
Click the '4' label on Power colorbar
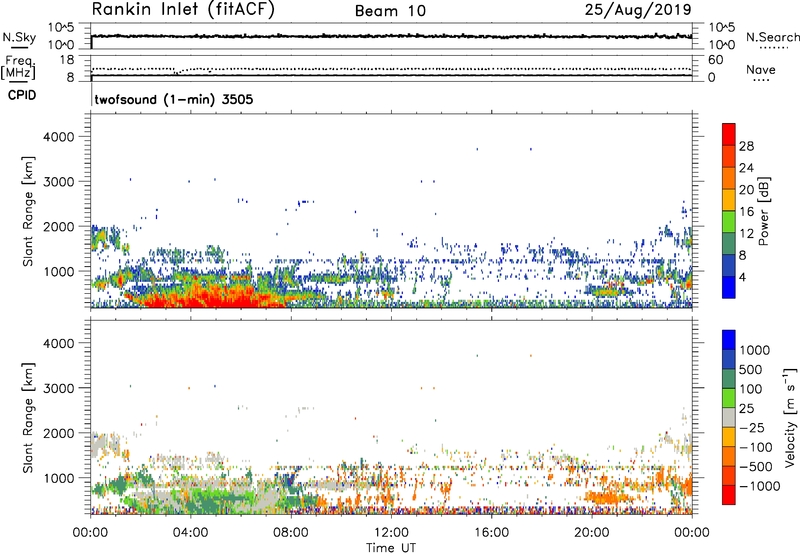pyautogui.click(x=743, y=278)
